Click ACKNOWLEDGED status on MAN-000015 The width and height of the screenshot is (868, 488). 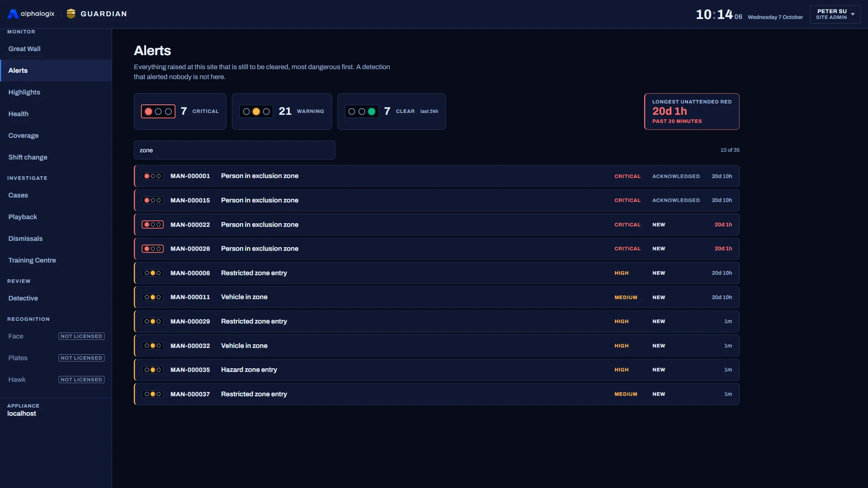(676, 200)
